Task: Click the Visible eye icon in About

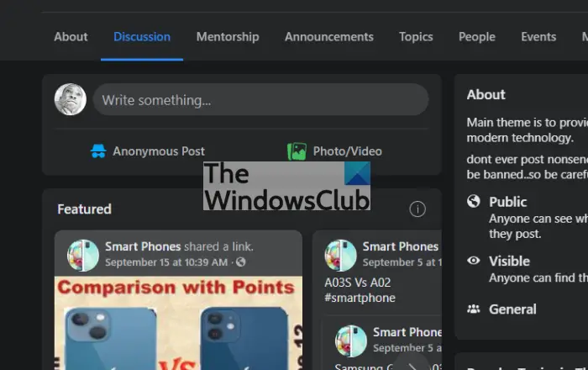Action: (x=473, y=261)
